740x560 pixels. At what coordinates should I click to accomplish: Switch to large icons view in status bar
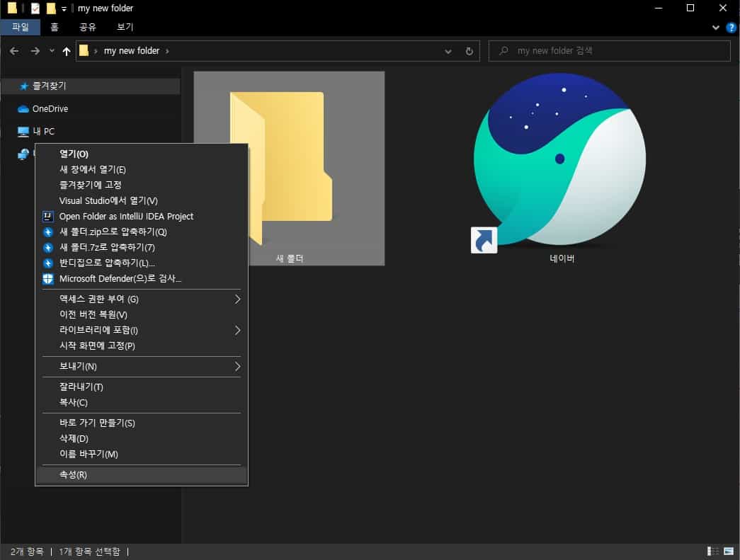tap(728, 552)
